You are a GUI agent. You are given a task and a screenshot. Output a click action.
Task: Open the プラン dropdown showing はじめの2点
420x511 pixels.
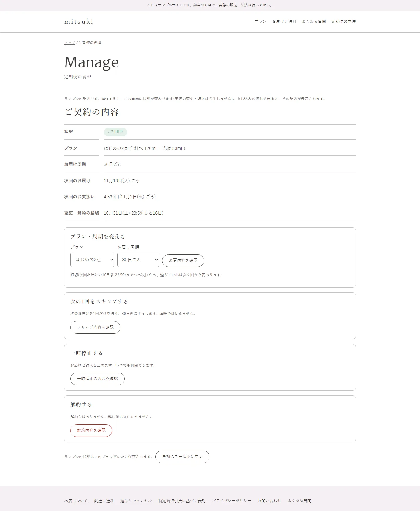click(92, 260)
